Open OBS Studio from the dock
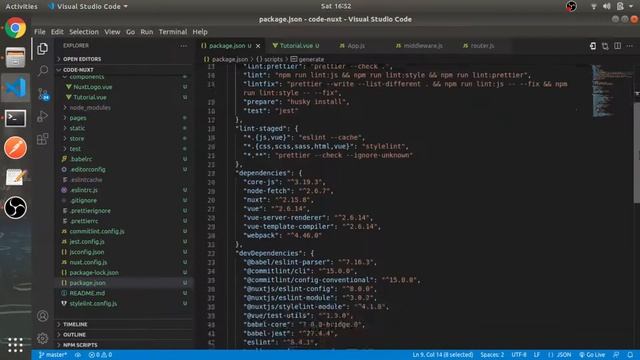Image resolution: width=640 pixels, height=360 pixels. coord(16,207)
